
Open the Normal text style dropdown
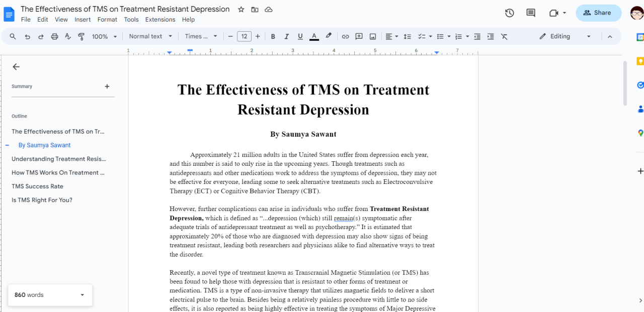[x=150, y=37]
